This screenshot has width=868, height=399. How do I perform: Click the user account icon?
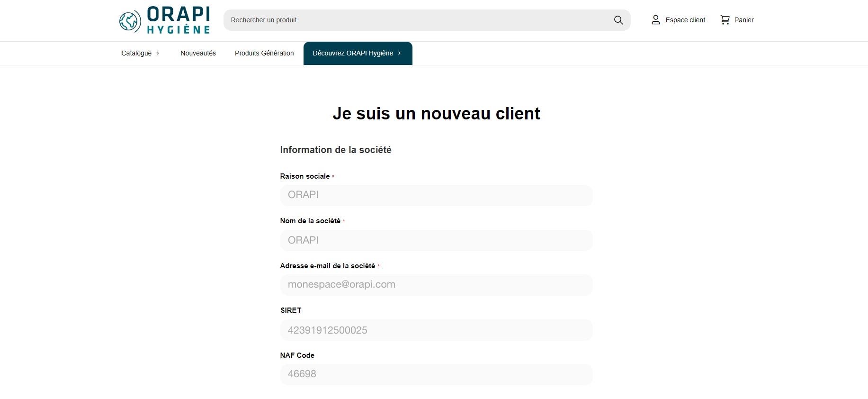pos(656,20)
